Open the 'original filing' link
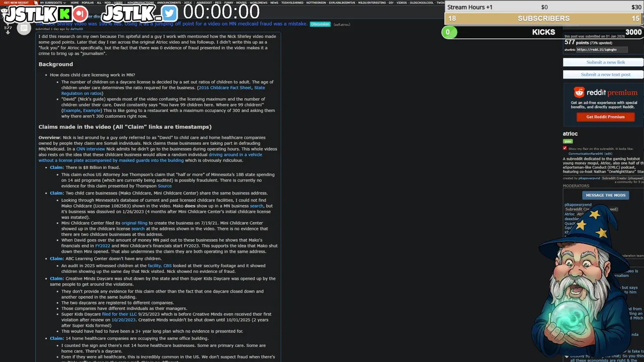Viewport: 644px width, 362px height. (x=134, y=223)
